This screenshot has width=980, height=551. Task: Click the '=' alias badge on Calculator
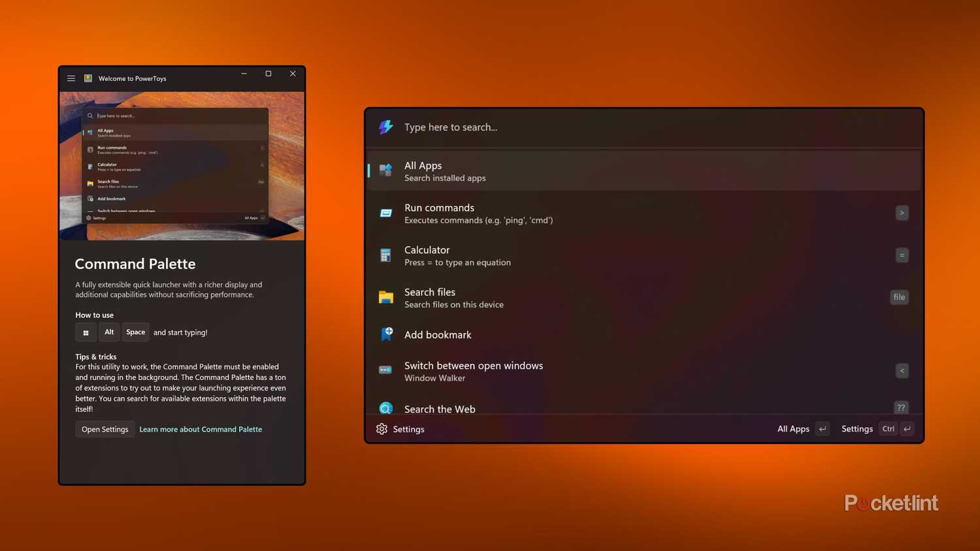click(x=902, y=255)
